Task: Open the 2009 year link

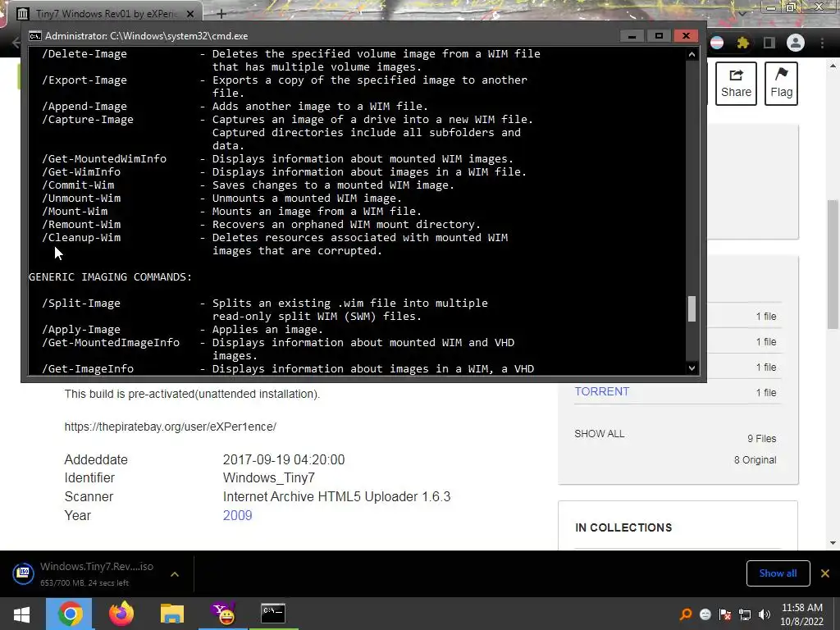Action: pyautogui.click(x=237, y=515)
